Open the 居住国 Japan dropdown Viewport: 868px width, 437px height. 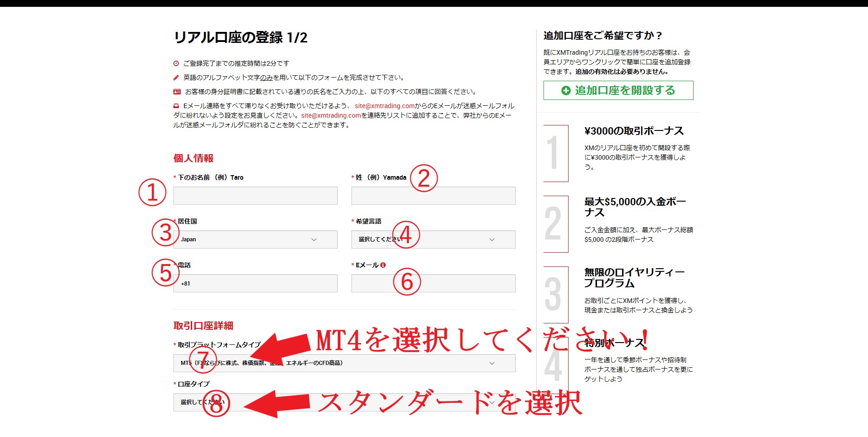[x=255, y=239]
